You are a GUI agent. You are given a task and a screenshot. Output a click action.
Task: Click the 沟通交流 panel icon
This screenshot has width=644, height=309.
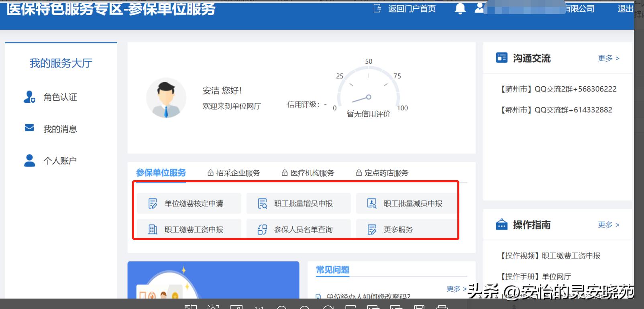pos(502,58)
